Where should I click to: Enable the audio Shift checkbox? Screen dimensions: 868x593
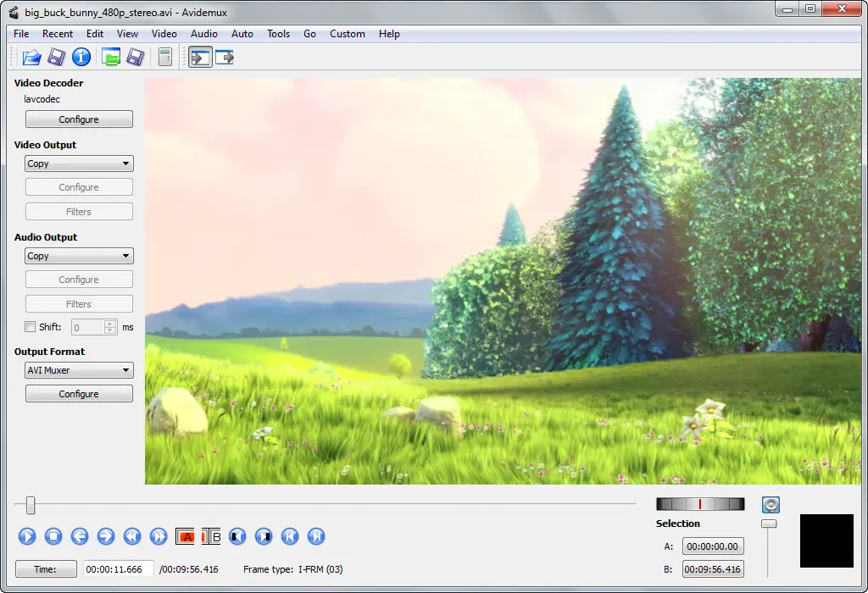click(30, 326)
